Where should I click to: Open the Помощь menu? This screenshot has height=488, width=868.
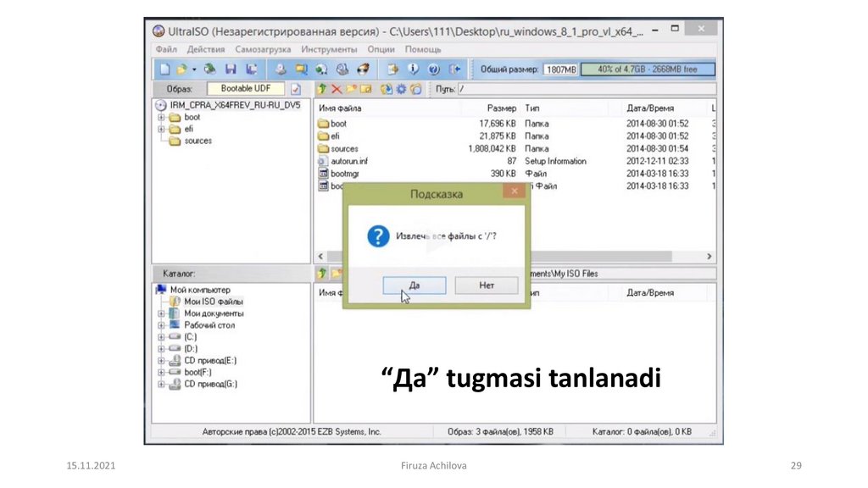click(x=423, y=49)
